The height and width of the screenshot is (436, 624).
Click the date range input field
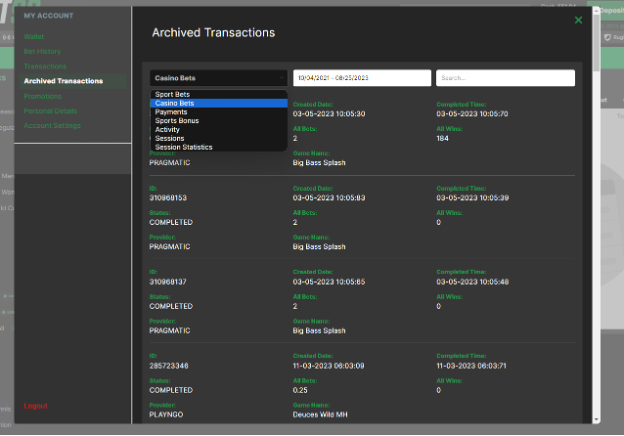tap(361, 78)
